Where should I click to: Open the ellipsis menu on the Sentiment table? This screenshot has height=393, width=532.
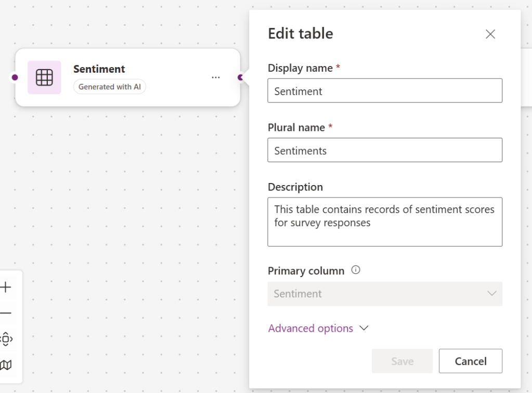[215, 77]
